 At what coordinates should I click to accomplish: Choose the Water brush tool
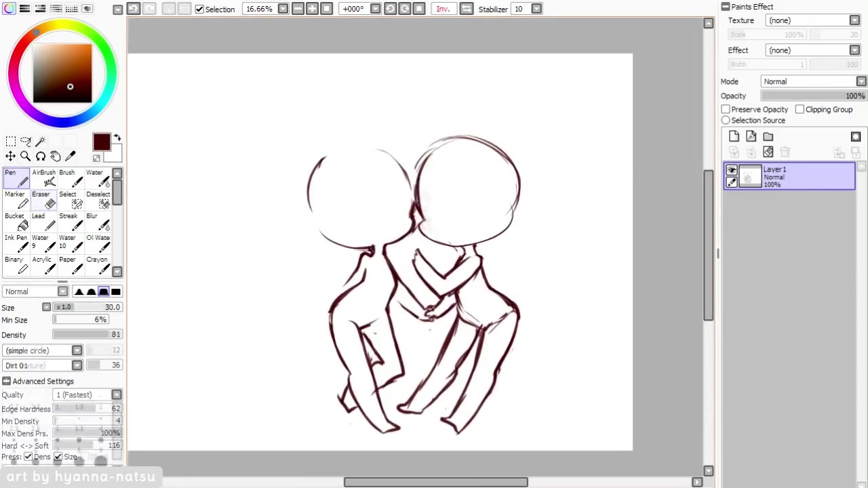coord(98,178)
